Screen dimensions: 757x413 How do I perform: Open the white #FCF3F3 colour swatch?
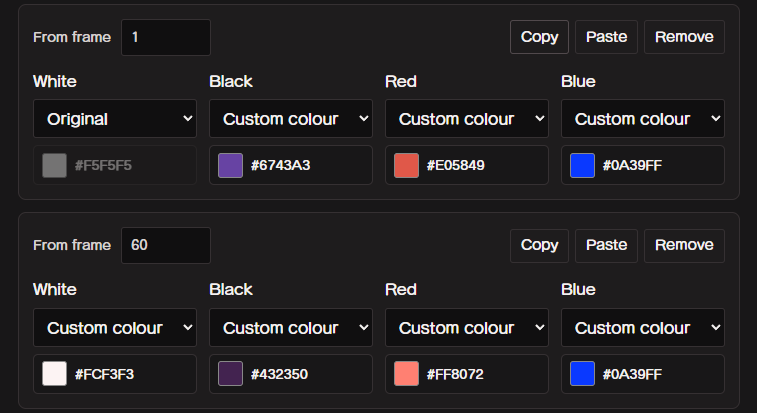(55, 374)
